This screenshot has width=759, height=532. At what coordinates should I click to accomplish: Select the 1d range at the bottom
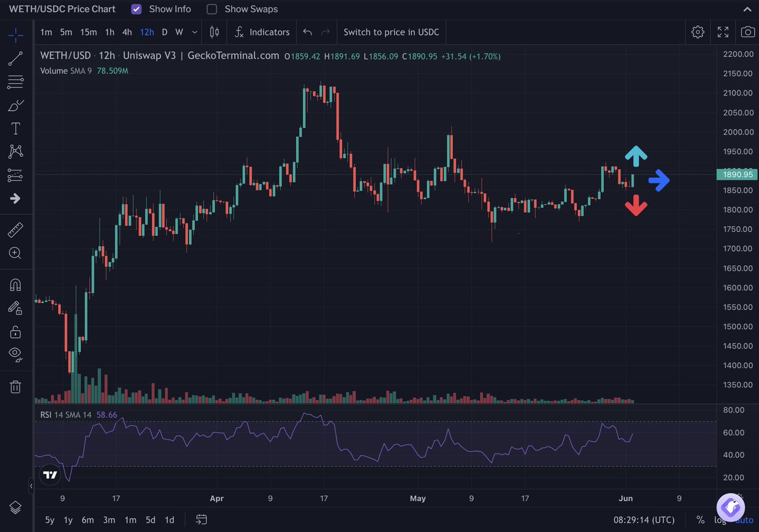pos(169,519)
